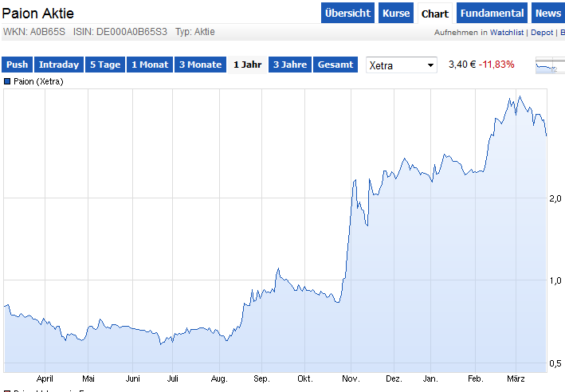The height and width of the screenshot is (392, 565).
Task: Click the 1,0 price axis label
Action: (x=555, y=280)
